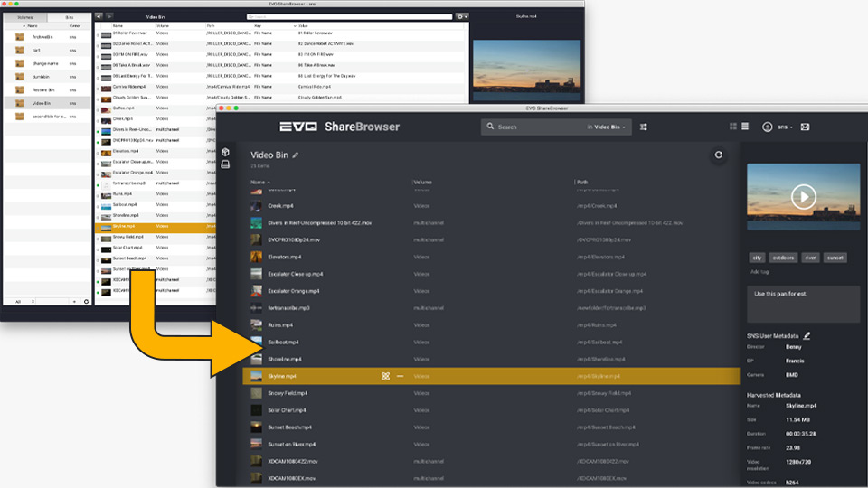Sort by Key column in old window
This screenshot has height=488, width=868.
(274, 26)
